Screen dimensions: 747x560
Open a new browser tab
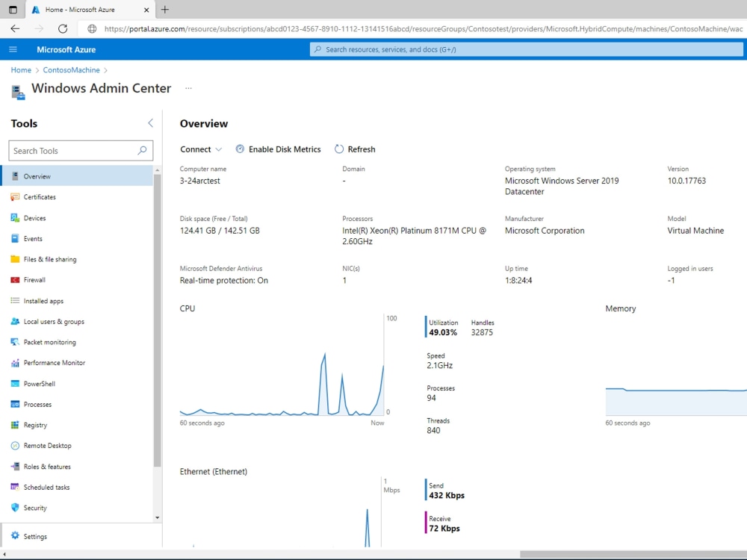[165, 10]
